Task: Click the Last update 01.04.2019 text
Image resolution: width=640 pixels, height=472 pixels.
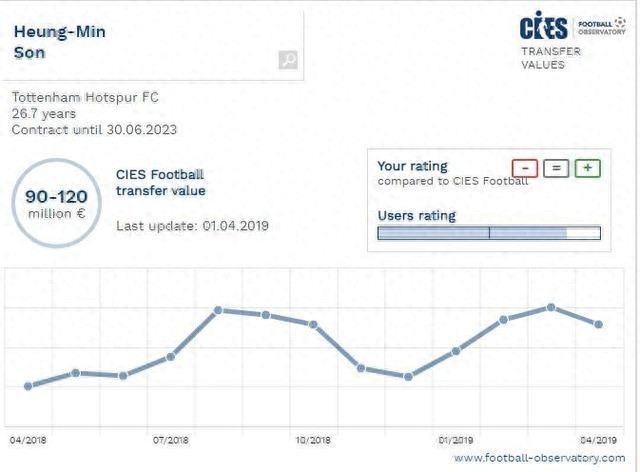Action: tap(192, 226)
